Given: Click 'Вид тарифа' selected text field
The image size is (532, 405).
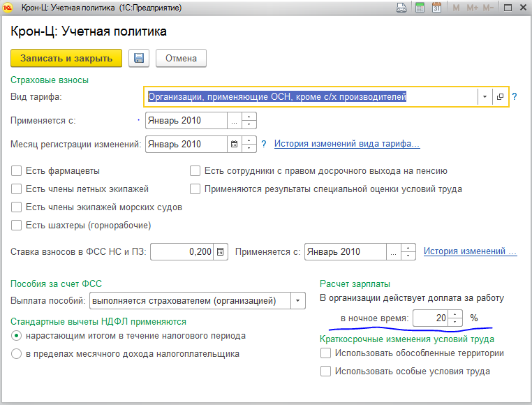Looking at the screenshot, I should (311, 97).
